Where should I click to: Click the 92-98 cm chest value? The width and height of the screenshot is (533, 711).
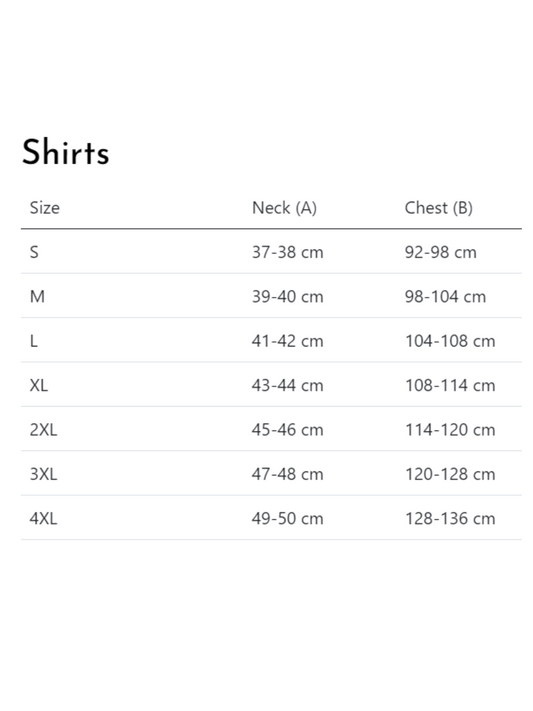tap(440, 252)
